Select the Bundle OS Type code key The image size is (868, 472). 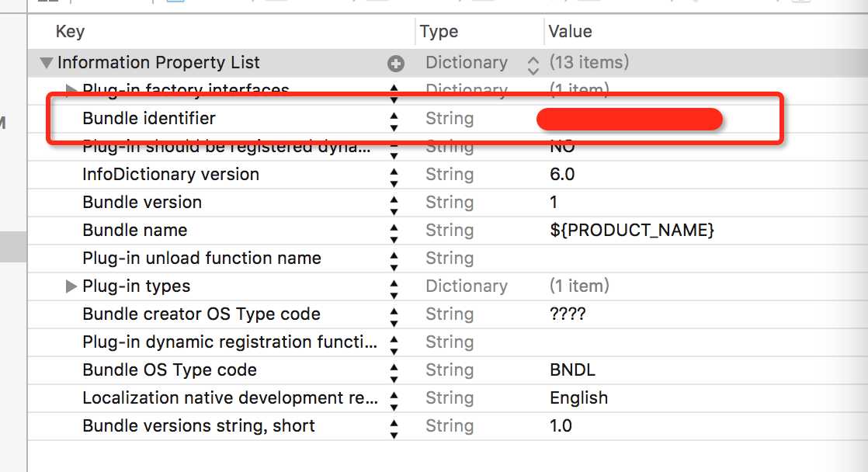(169, 370)
